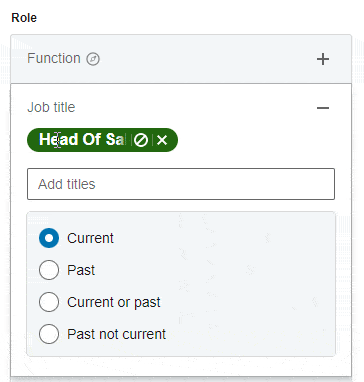Focus the Add titles input field
364x382 pixels.
tap(181, 184)
